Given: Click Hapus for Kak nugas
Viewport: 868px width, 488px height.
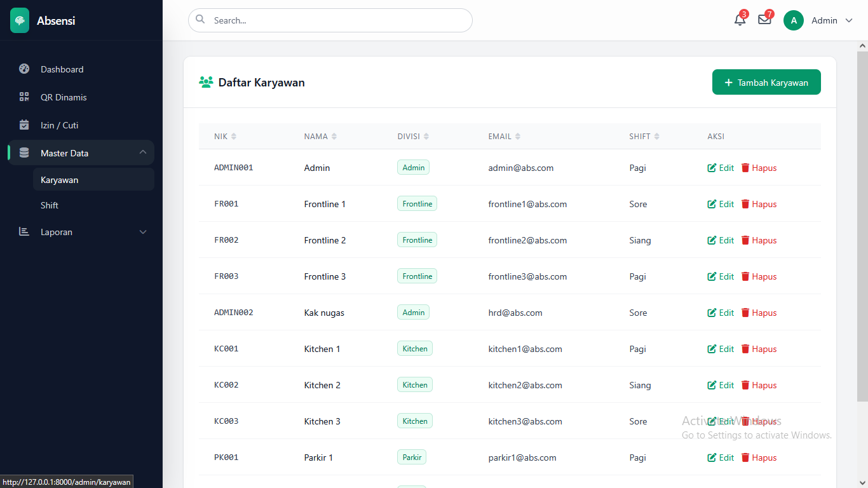Looking at the screenshot, I should pos(759,313).
